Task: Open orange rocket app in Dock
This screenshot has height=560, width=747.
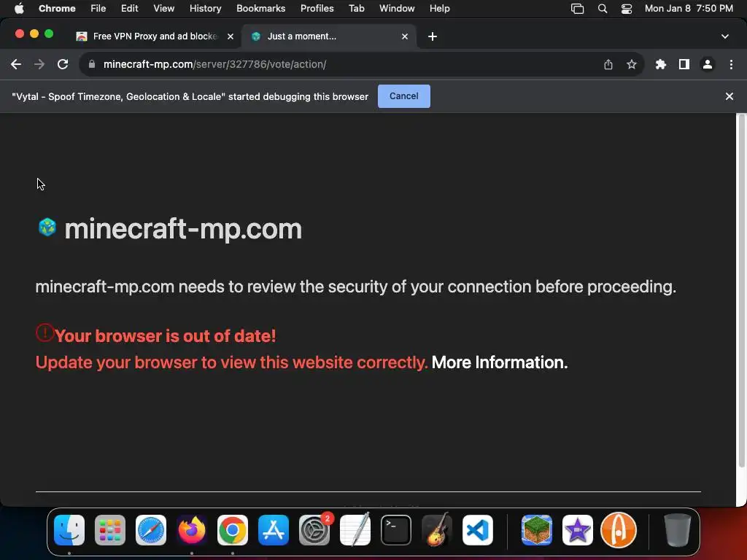Action: 619,530
